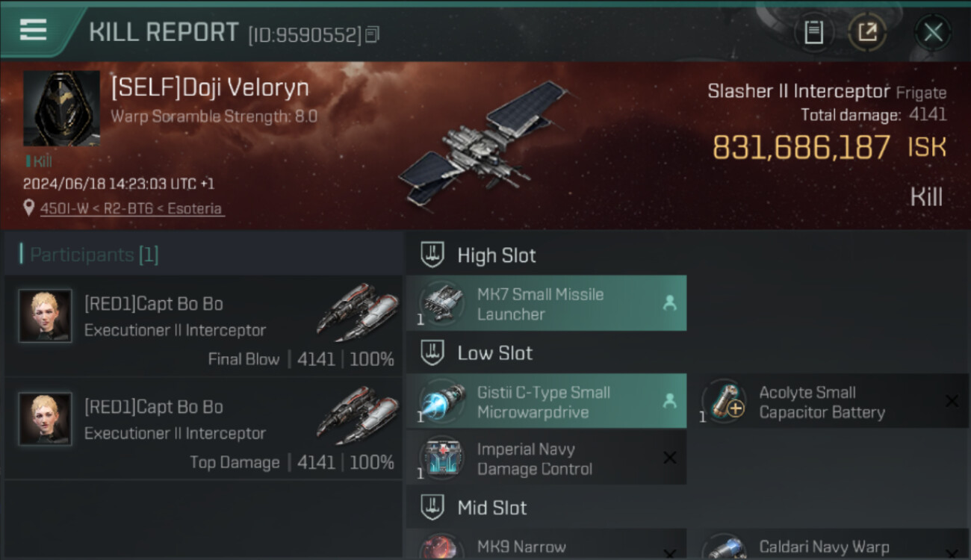The height and width of the screenshot is (560, 971).
Task: Open the hamburger menu icon
Action: click(33, 30)
